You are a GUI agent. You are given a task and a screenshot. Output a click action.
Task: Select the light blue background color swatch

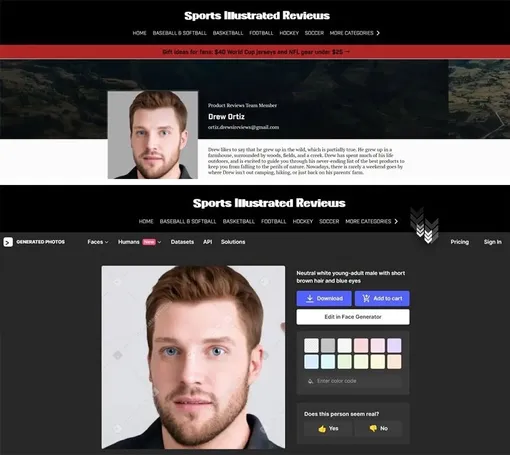coord(311,362)
